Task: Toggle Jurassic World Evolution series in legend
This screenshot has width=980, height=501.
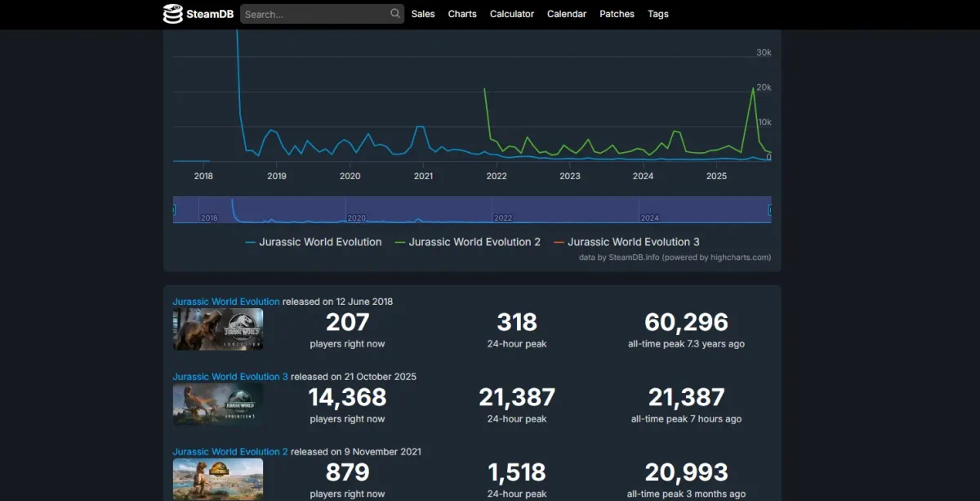Action: (x=319, y=242)
